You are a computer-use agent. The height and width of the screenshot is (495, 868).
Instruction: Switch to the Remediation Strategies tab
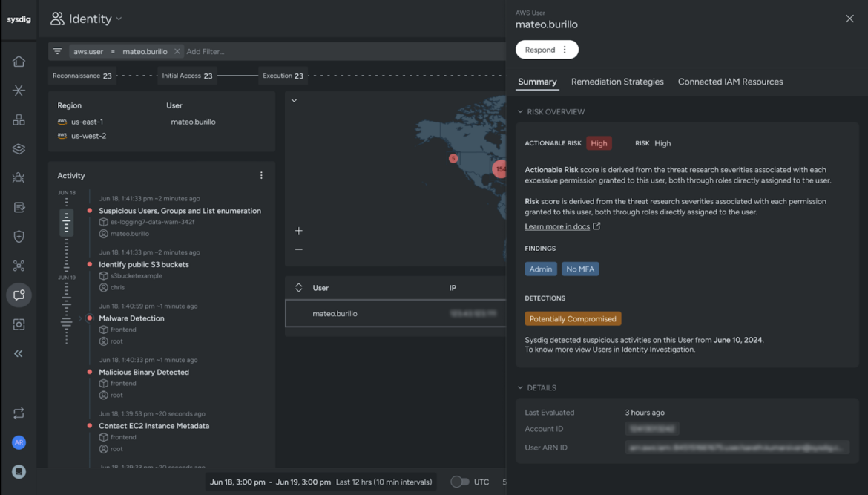click(617, 82)
